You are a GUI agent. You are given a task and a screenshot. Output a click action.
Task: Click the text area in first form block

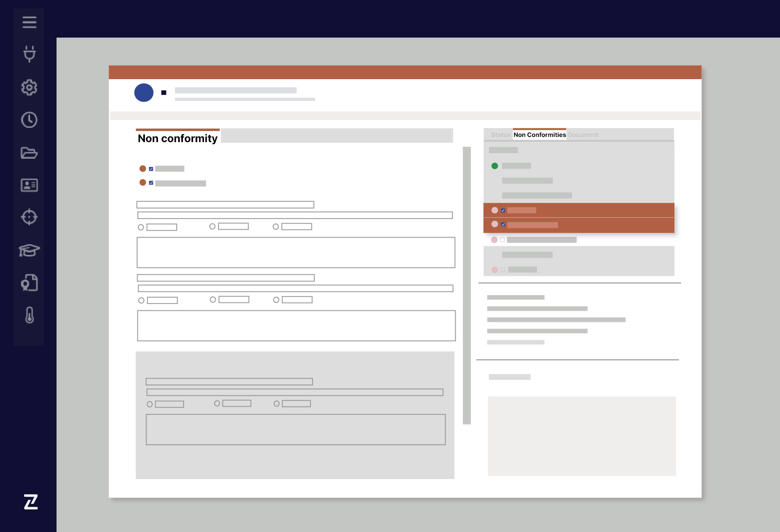[x=296, y=253]
